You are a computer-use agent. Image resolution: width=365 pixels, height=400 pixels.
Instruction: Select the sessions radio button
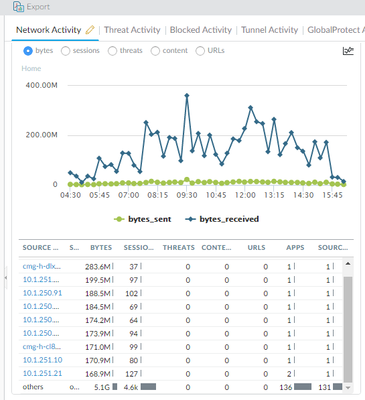[x=66, y=51]
